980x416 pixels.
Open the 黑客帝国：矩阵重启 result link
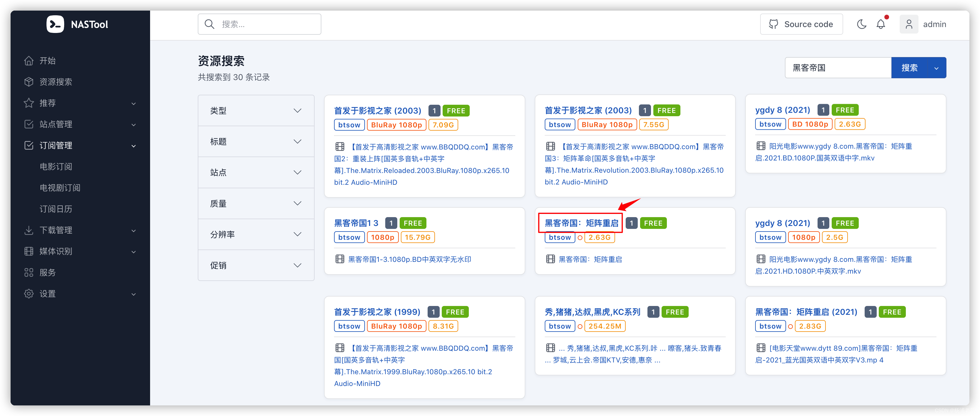[581, 223]
